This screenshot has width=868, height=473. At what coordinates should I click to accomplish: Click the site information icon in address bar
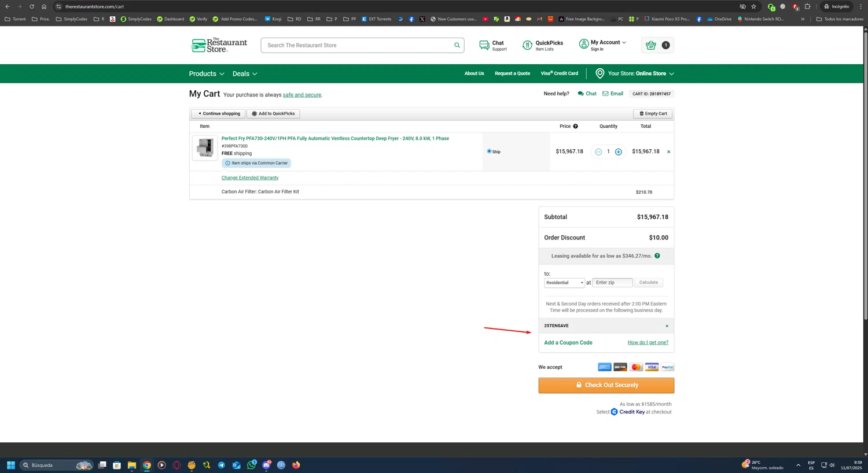[58, 6]
